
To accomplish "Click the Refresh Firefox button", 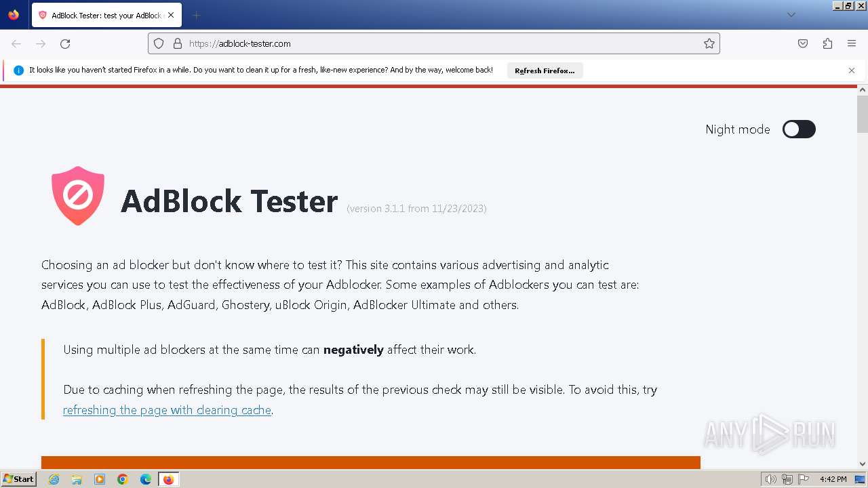I will pyautogui.click(x=545, y=70).
